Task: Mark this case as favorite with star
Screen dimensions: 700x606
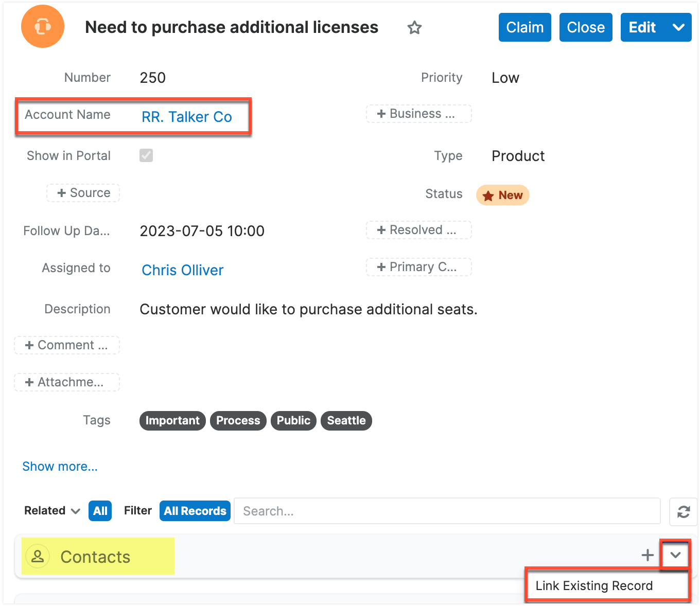Action: 414,28
